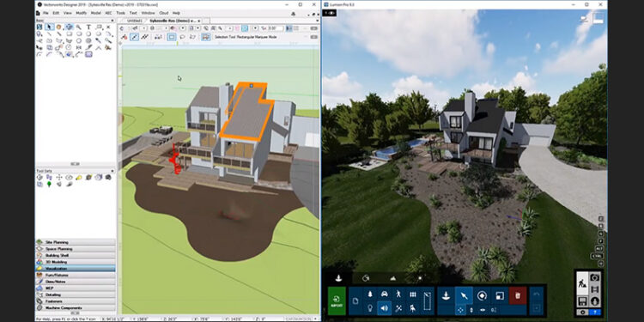The image size is (644, 322).
Task: Open document tabs overflow dropdown arrow
Action: coord(317,20)
